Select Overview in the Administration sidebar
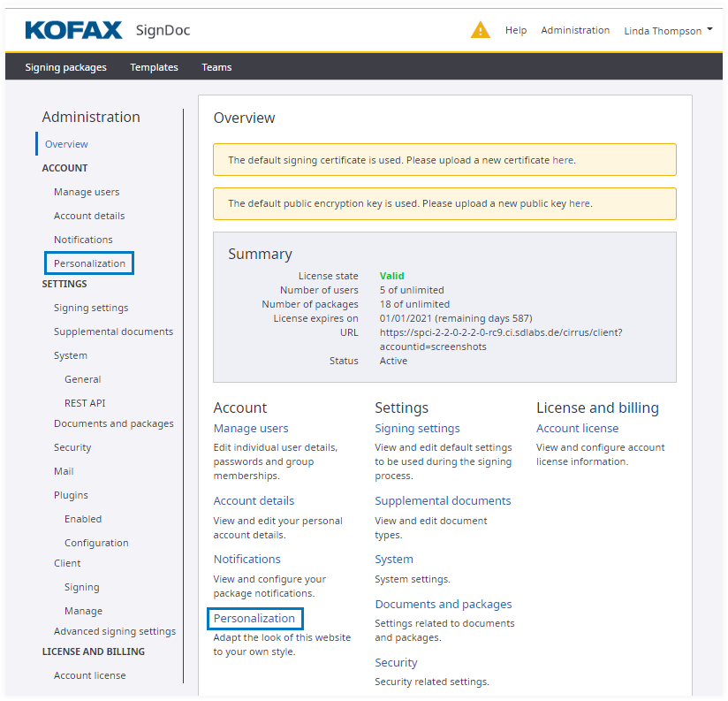Screen dimensions: 728x701 pos(66,144)
